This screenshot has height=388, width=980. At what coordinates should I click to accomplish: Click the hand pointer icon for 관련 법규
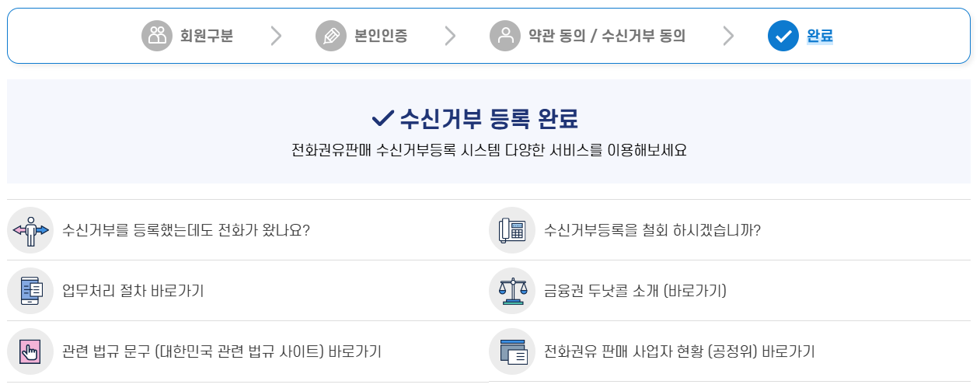pos(30,351)
